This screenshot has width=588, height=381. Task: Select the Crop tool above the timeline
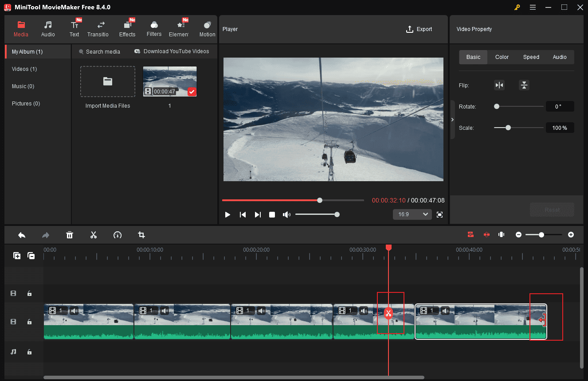(141, 235)
